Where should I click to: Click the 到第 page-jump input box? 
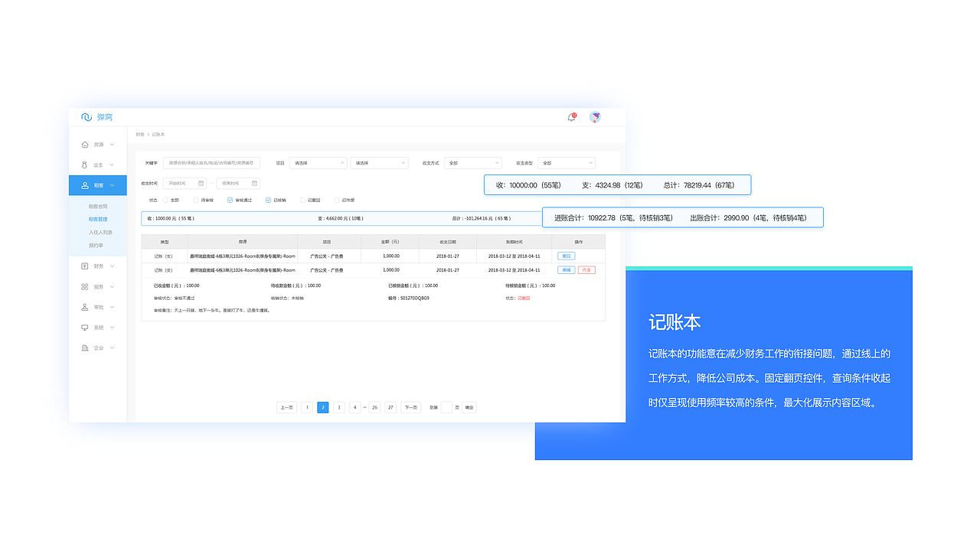tap(447, 408)
